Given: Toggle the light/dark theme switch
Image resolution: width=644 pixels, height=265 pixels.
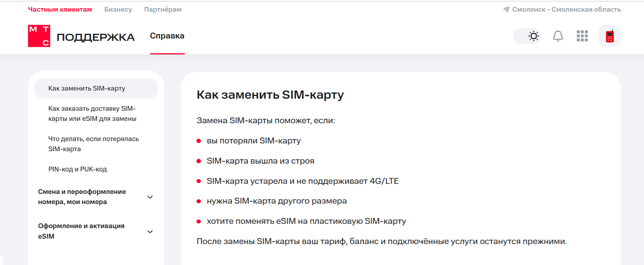Looking at the screenshot, I should coord(528,36).
